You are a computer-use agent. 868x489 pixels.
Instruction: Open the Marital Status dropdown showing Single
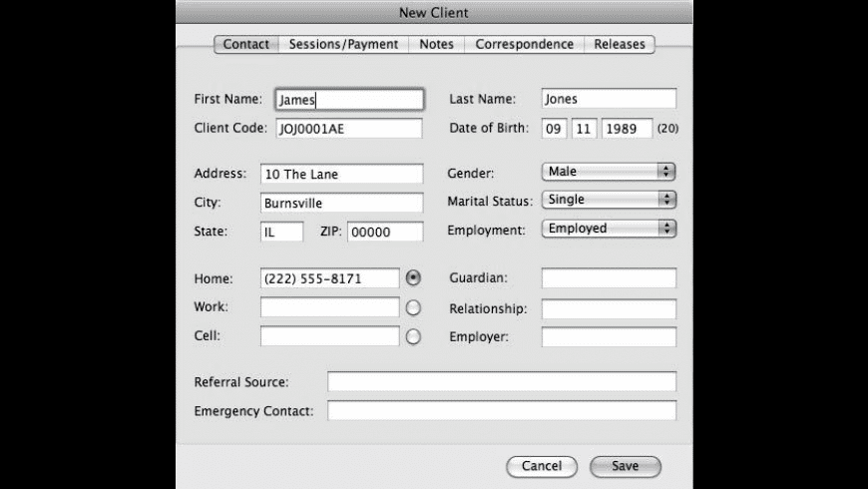(609, 200)
